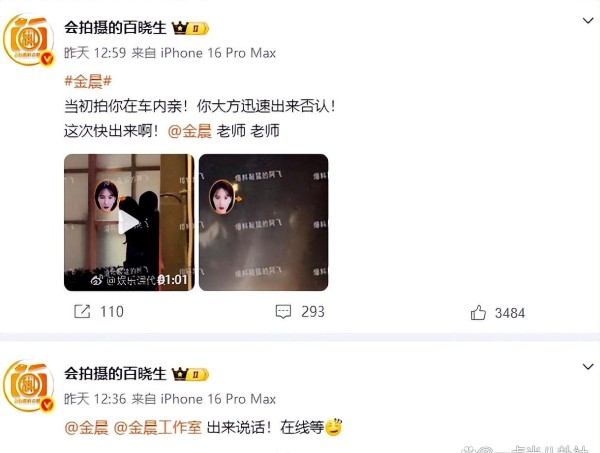Open 会拍摄的百晓生 avatar on second post
Image resolution: width=600 pixels, height=453 pixels.
click(28, 386)
